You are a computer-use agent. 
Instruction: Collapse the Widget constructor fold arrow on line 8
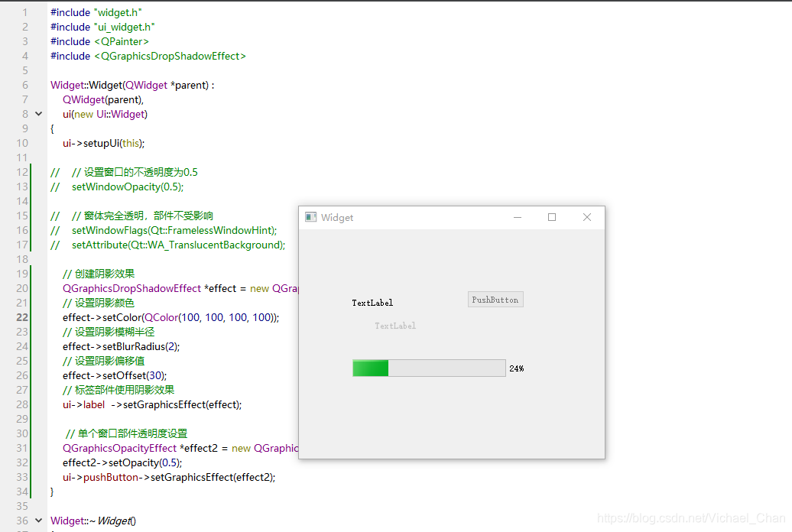point(38,114)
